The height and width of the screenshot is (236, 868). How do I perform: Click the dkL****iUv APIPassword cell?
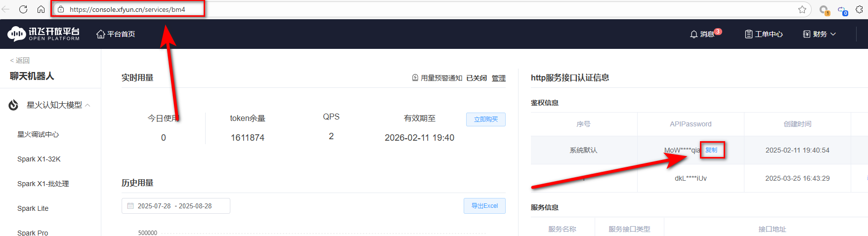[691, 178]
